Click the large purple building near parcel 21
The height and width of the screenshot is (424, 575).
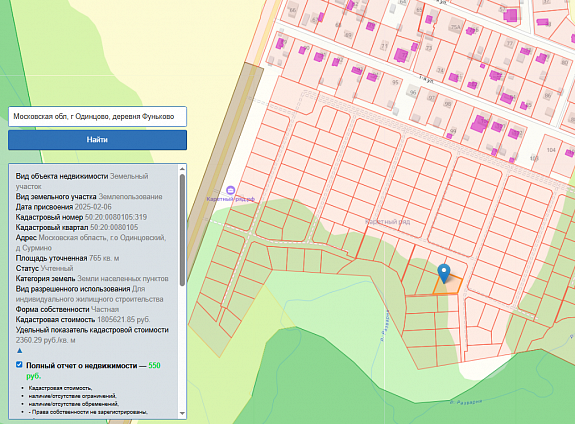(401, 55)
